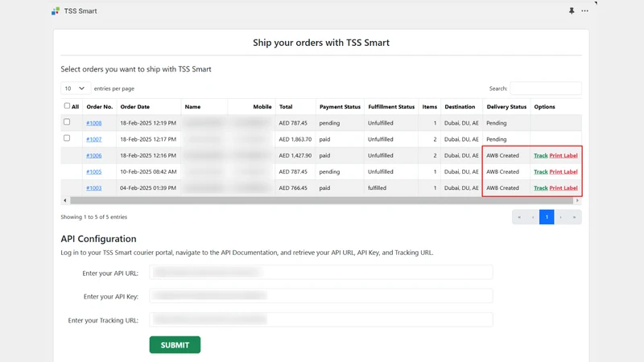Click 'Pending' delivery status of order #1008
Viewport: 644px width, 362px height.
click(496, 123)
